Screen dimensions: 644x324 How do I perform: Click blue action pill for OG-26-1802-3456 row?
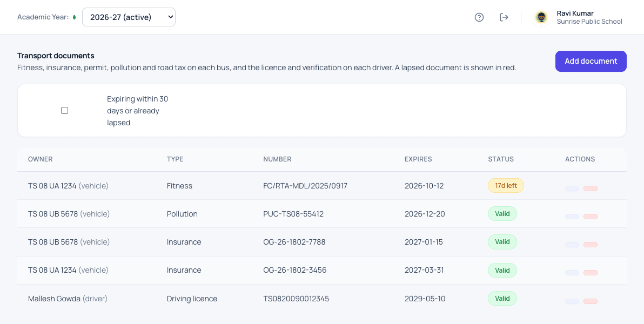(572, 273)
